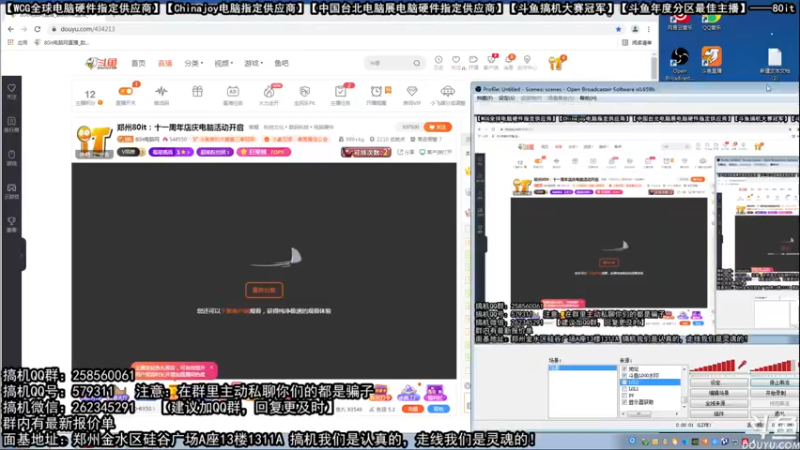Image resolution: width=800 pixels, height=450 pixels.
Task: Click the 开始录制 button in OBS
Action: point(775,393)
